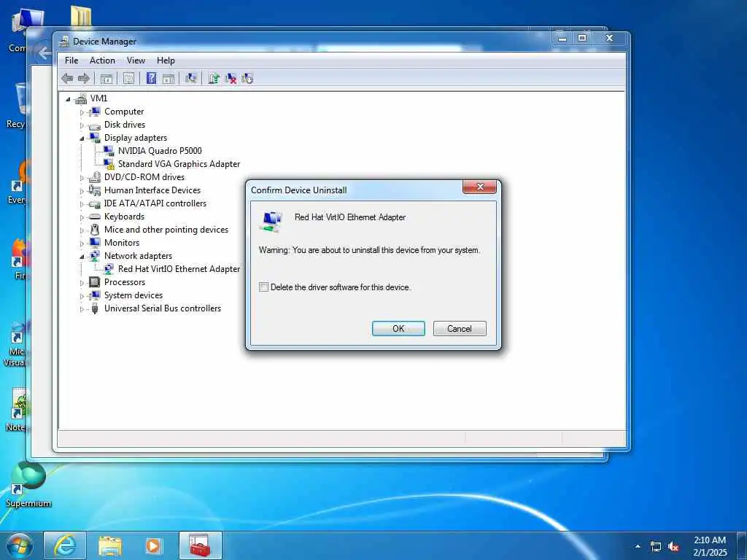Collapse the Display adapters node
747x560 pixels.
point(82,139)
